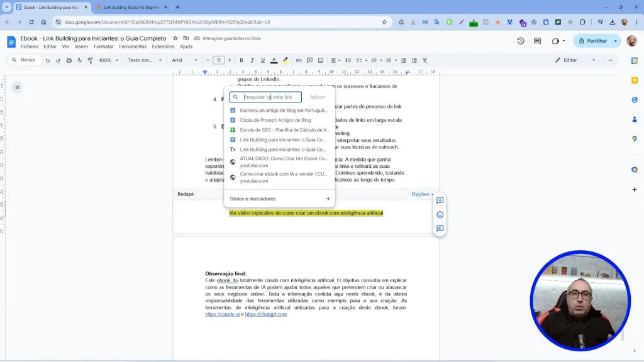
Task: Toggle italic text formatting
Action: click(x=252, y=60)
